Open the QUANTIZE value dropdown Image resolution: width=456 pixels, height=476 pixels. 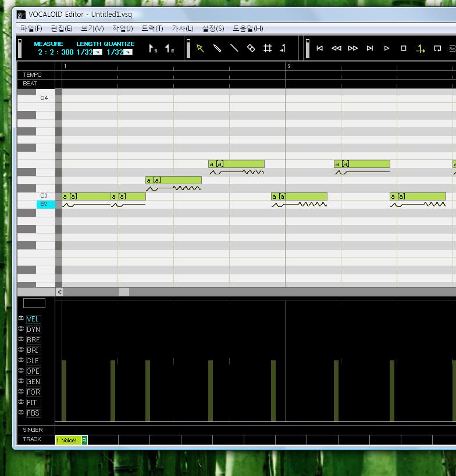click(x=128, y=52)
